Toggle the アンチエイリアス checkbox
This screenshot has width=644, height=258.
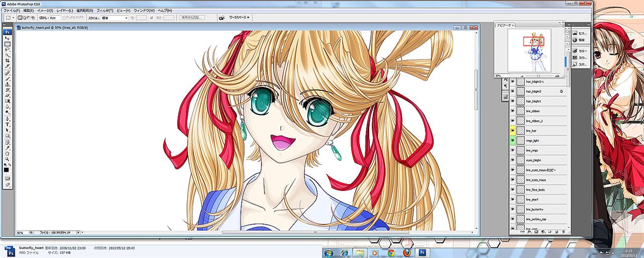pos(63,18)
